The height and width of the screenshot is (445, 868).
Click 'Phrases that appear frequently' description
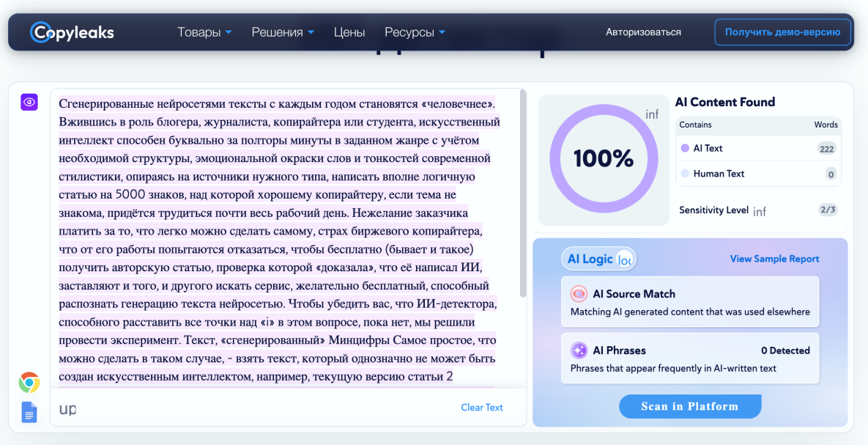coord(673,368)
